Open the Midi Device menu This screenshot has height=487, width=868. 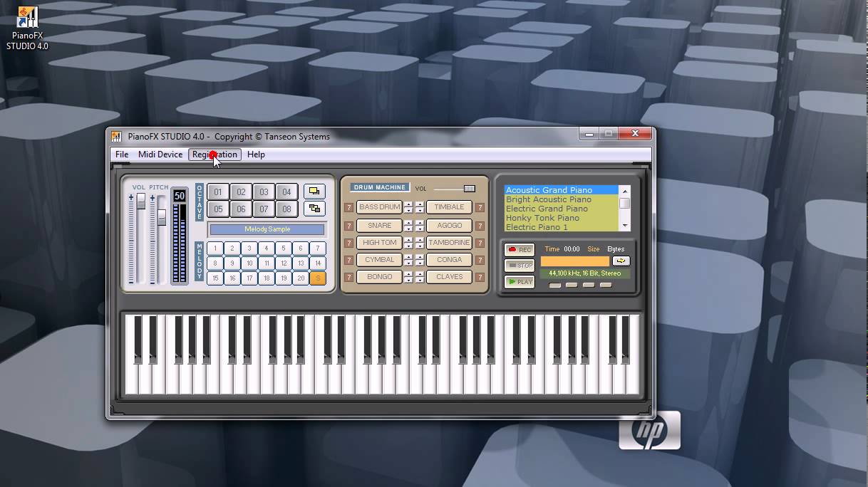(160, 155)
